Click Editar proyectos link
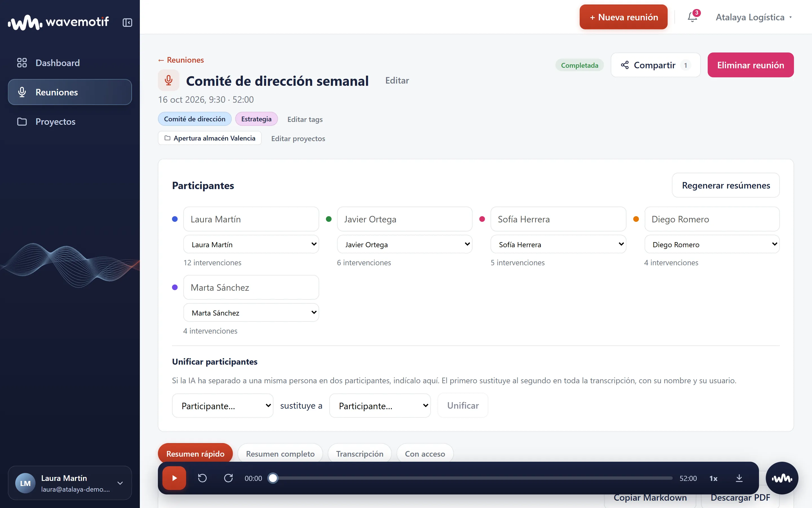 [x=298, y=138]
